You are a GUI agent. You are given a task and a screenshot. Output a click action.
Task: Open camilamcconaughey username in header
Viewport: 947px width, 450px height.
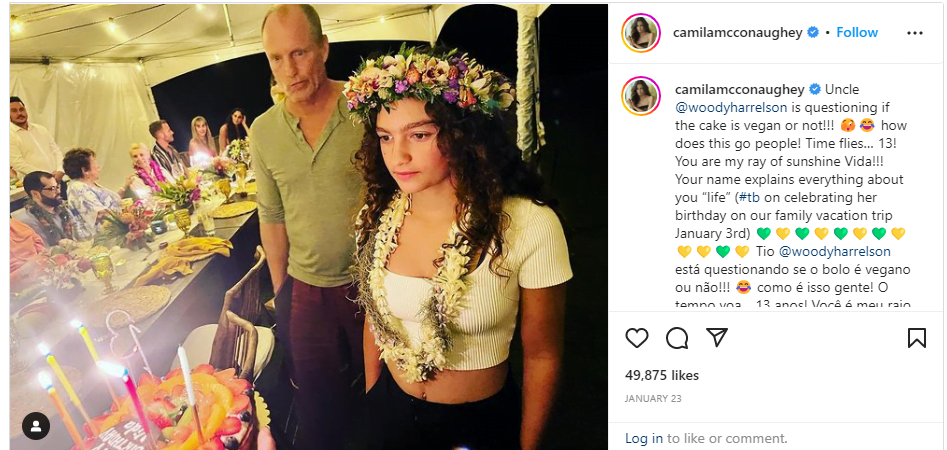738,33
